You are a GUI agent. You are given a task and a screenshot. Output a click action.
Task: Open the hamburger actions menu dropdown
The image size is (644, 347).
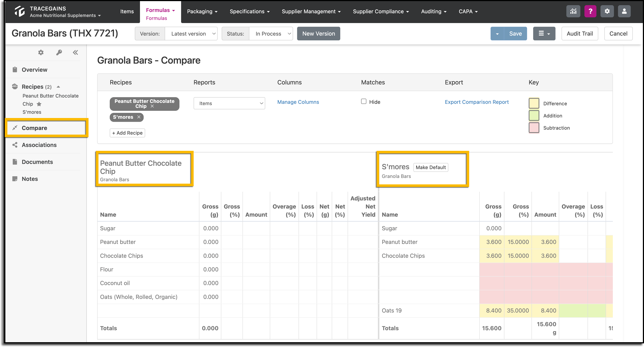544,34
